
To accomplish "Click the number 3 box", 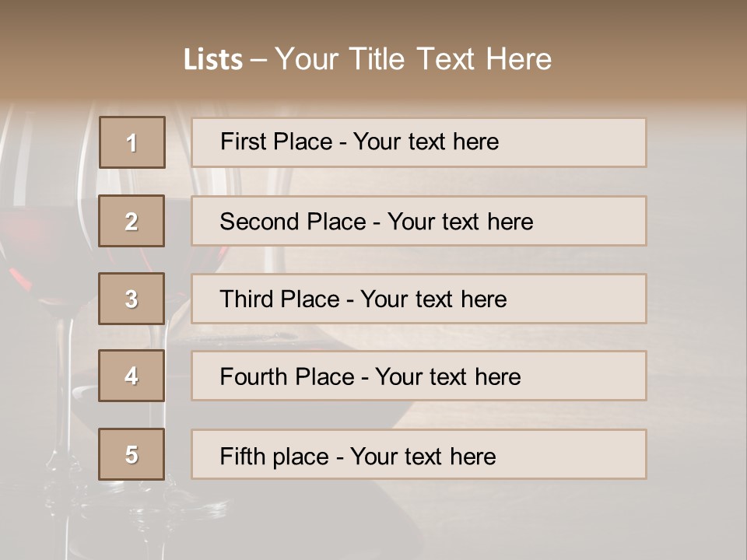I will [x=132, y=299].
